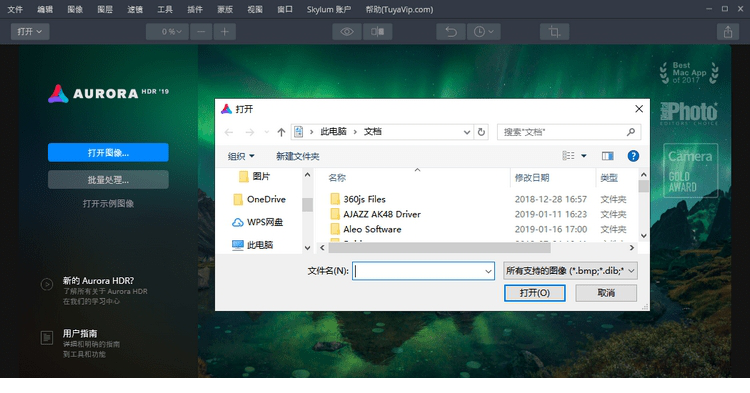Click the refresh icon in address bar
Image resolution: width=750 pixels, height=393 pixels.
pos(481,132)
